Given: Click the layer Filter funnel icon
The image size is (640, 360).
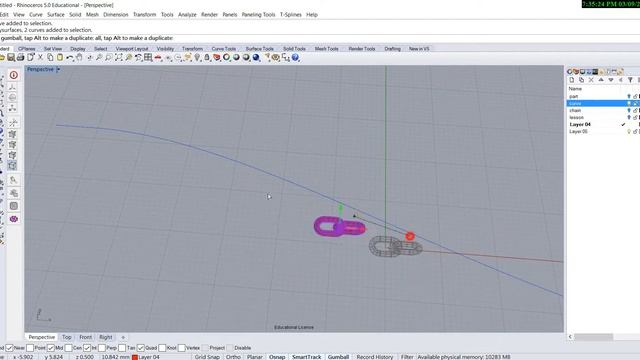Looking at the screenshot, I should coord(630,80).
